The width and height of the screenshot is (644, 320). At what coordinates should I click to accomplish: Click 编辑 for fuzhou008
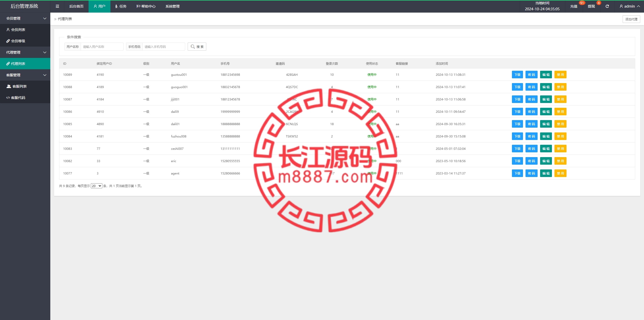pyautogui.click(x=546, y=136)
